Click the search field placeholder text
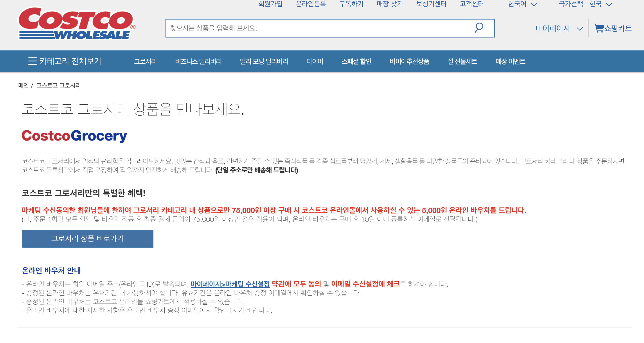644x343 pixels. 214,28
